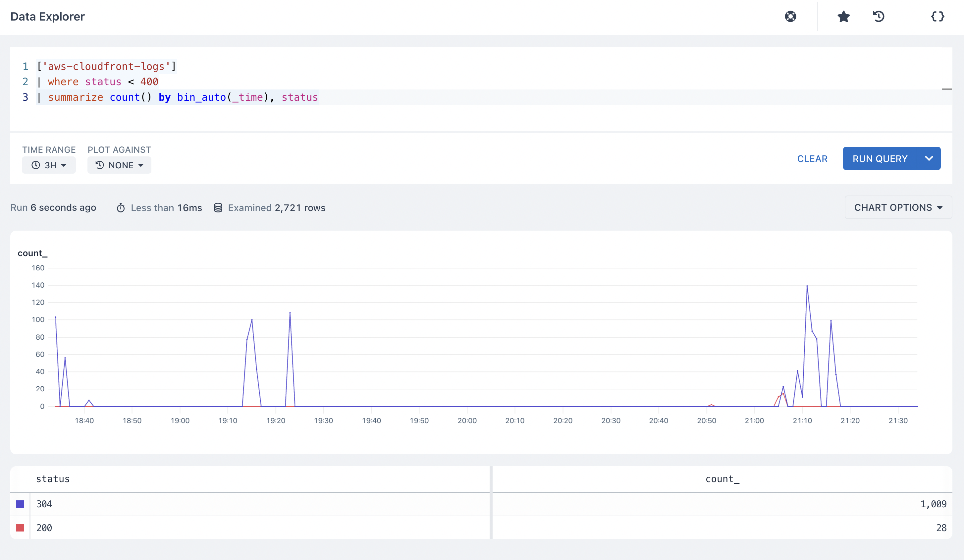Screen dimensions: 964x560
Task: Open the NONE plot against dropdown
Action: [119, 165]
